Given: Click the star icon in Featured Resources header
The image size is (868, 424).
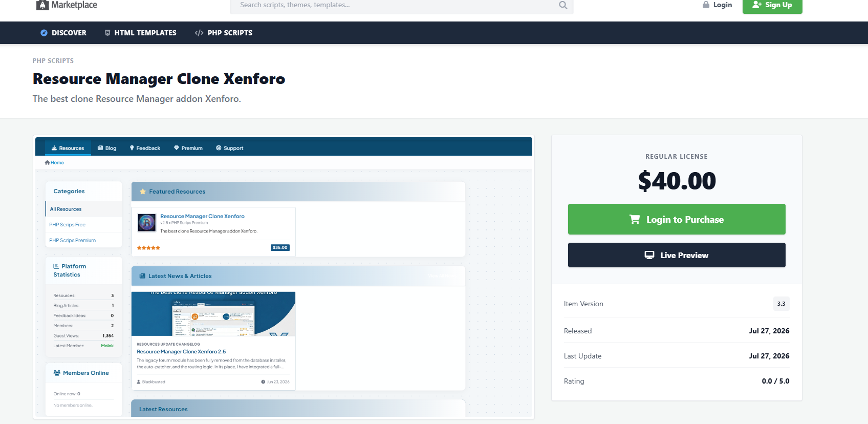Looking at the screenshot, I should point(143,192).
